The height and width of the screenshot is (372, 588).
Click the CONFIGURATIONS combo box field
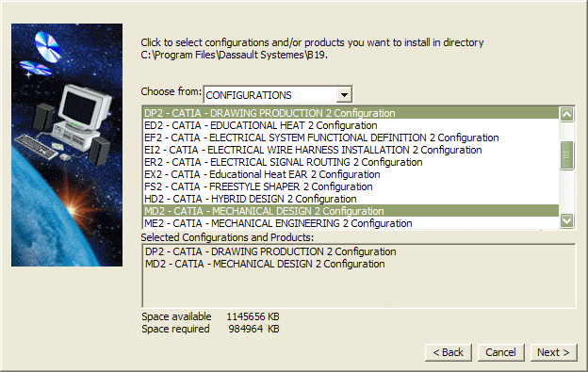277,95
